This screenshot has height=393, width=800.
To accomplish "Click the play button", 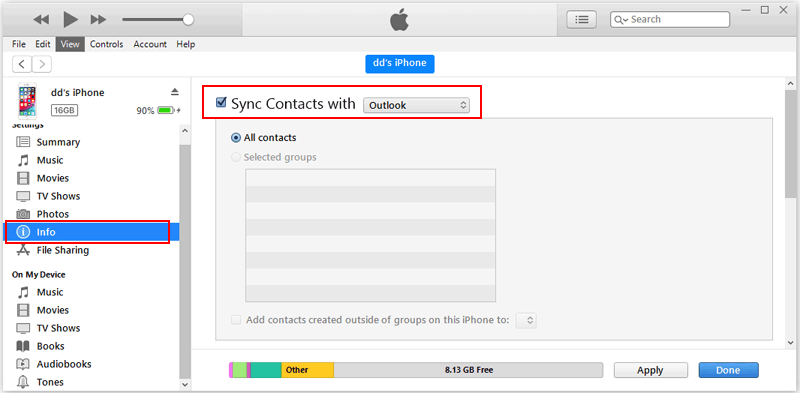I will pos(70,19).
